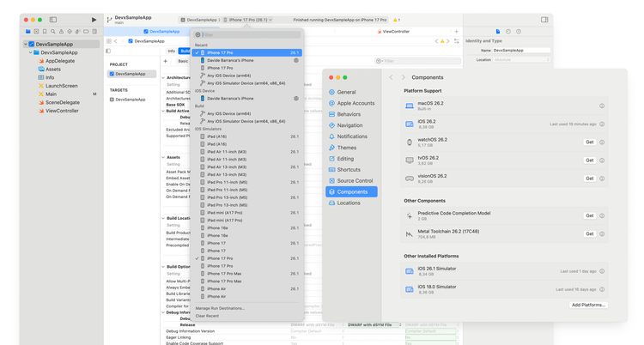Collapse the Build Locations settings section
The image size is (644, 345).
[x=163, y=218]
